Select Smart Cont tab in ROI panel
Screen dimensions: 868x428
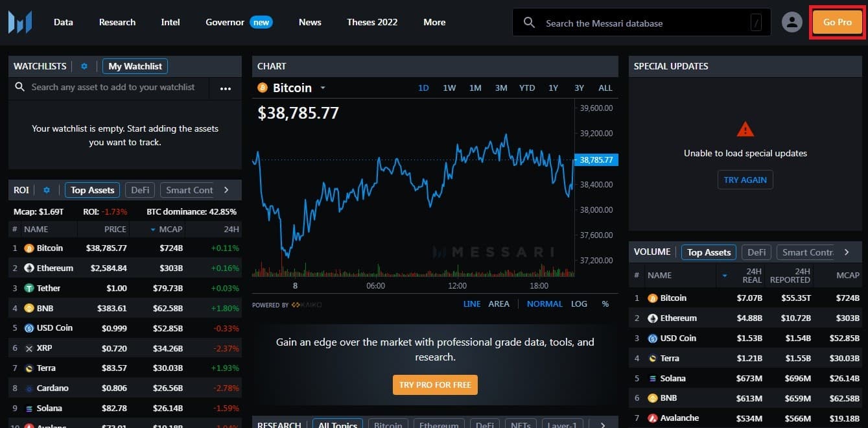(x=189, y=190)
